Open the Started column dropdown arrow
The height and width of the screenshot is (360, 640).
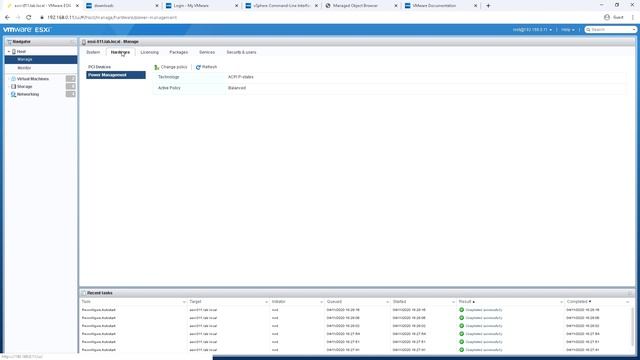[453, 302]
